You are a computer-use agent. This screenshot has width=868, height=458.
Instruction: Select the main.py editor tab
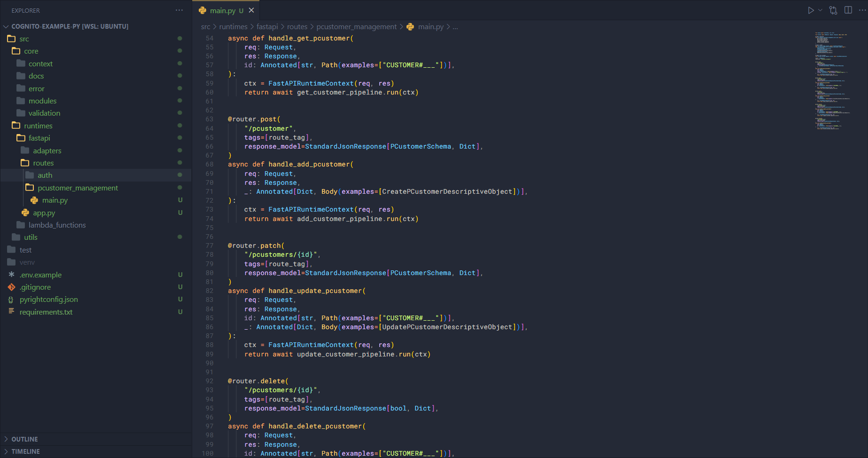click(223, 10)
